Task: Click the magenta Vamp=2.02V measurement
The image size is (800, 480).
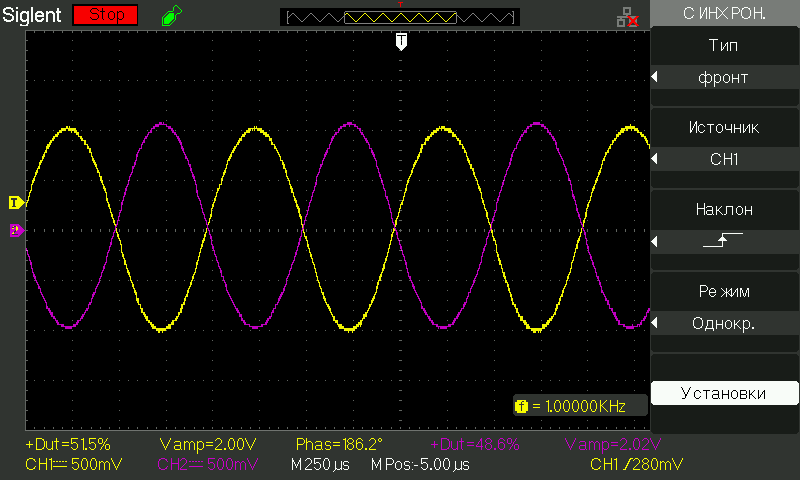Action: tap(613, 444)
